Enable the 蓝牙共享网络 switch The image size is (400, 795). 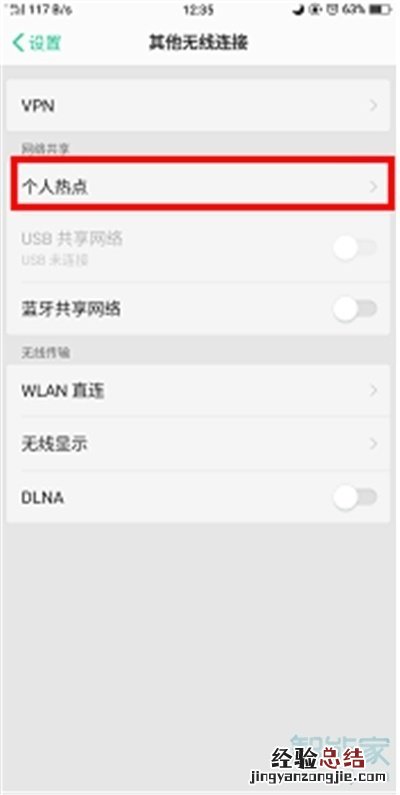click(355, 308)
